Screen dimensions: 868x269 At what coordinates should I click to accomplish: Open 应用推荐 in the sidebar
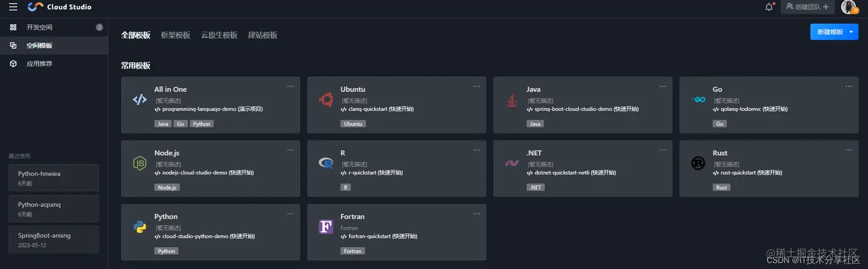(x=54, y=64)
